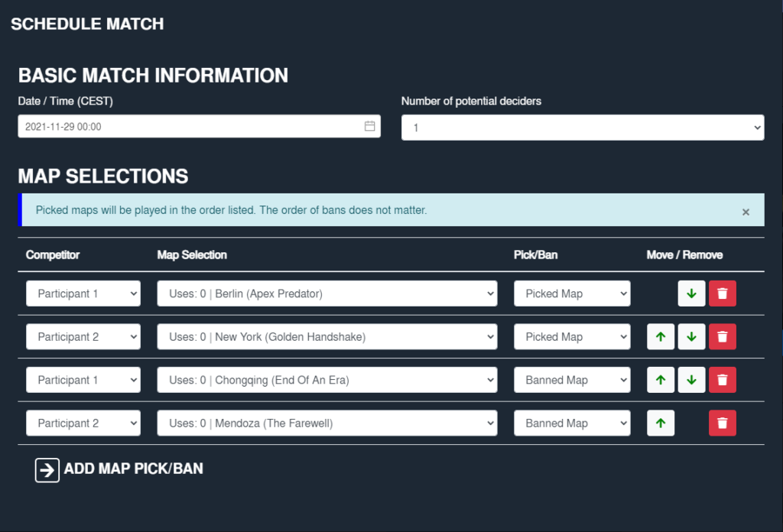Click Add Map Pick/Ban button
This screenshot has width=783, height=532.
point(119,469)
